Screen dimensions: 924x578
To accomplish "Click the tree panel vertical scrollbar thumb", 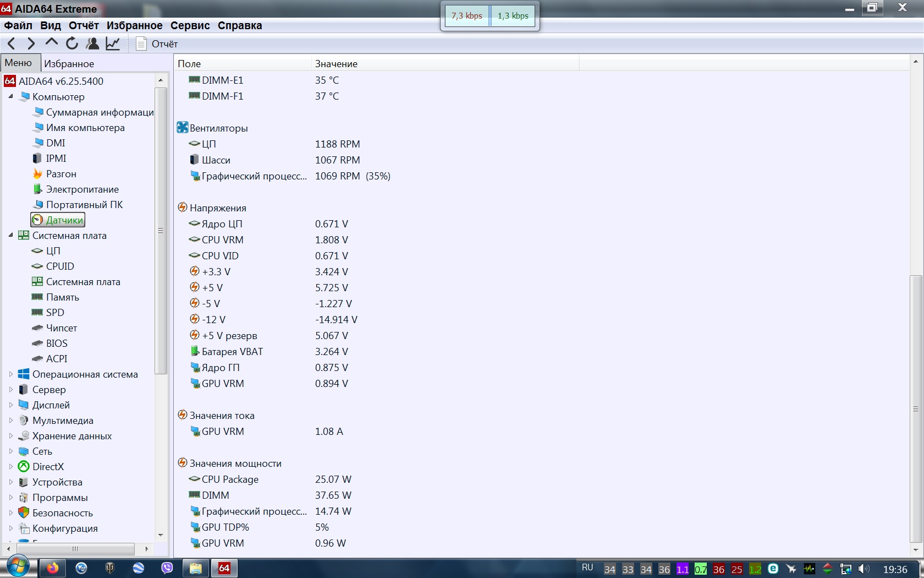I will 161,231.
